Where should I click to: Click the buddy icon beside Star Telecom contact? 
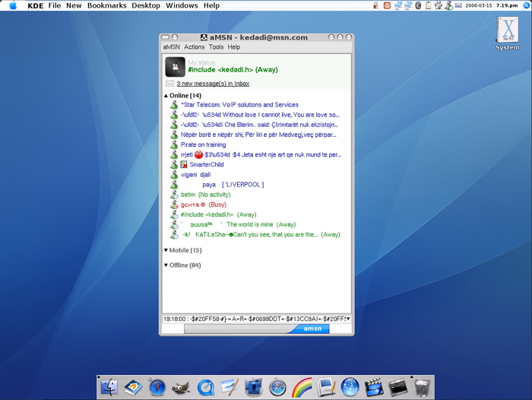pos(174,105)
